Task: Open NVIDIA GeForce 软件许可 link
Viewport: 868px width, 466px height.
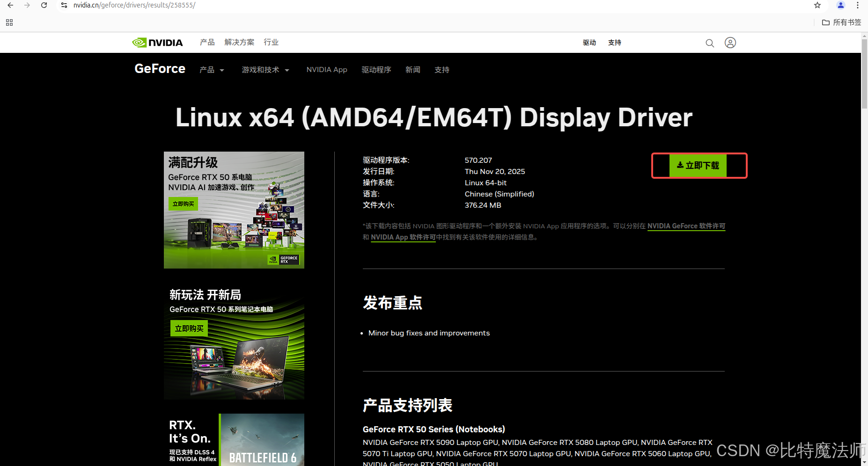Action: [x=686, y=226]
